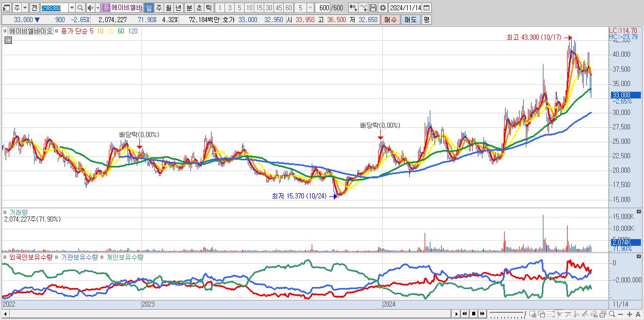The width and height of the screenshot is (644, 320).
Task: Choose the 1 interval button
Action: [x=219, y=8]
